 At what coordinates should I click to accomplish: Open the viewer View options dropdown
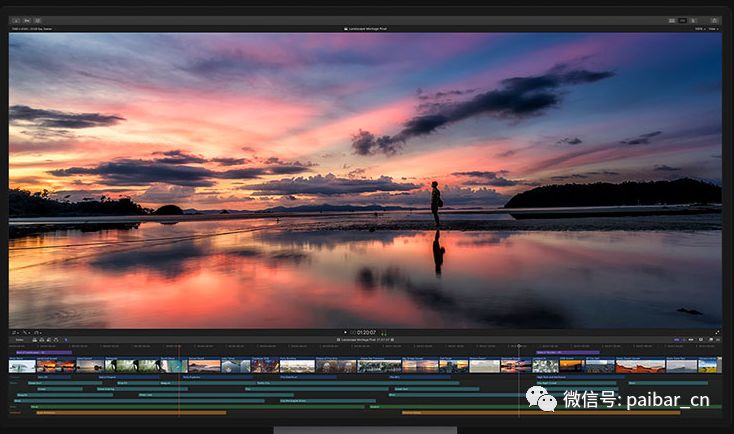point(714,29)
